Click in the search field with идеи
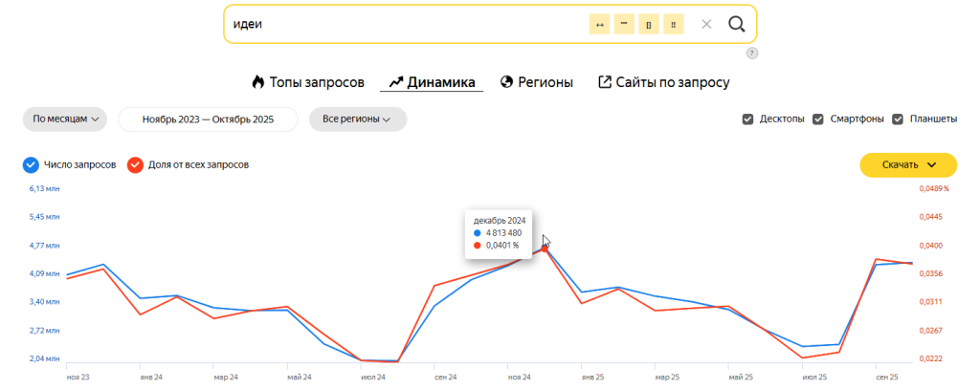 [x=402, y=24]
